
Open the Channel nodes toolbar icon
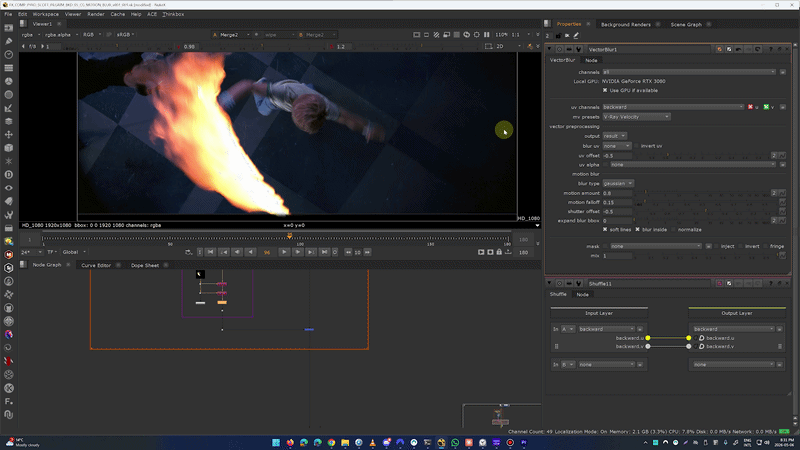[x=9, y=68]
